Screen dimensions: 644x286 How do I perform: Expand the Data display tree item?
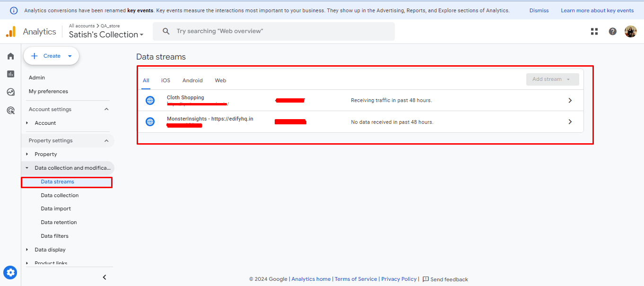tap(27, 250)
